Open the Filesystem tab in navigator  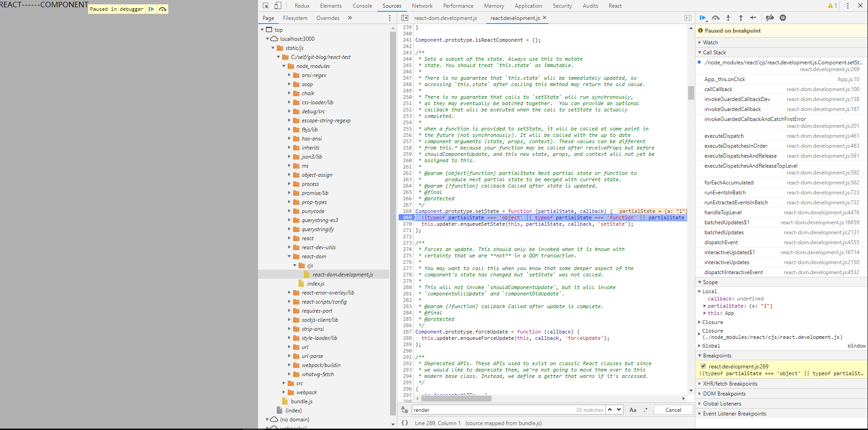coord(295,18)
